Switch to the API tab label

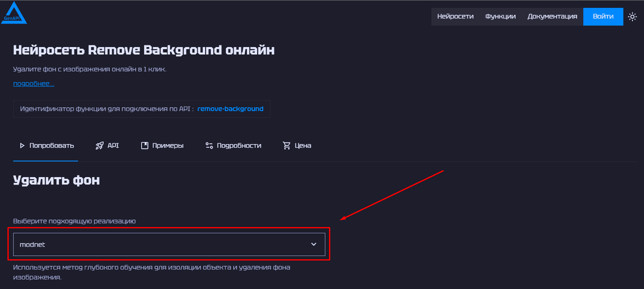coord(113,146)
